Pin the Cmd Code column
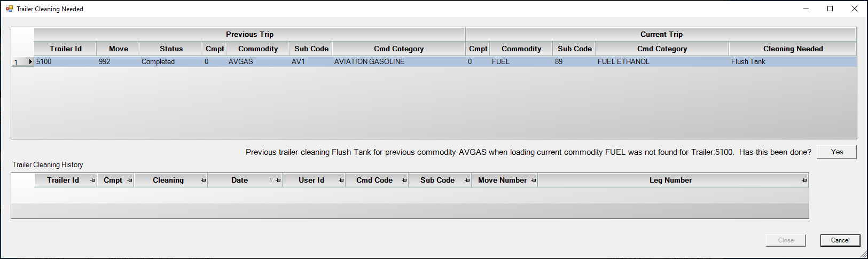The height and width of the screenshot is (259, 868). (x=404, y=180)
